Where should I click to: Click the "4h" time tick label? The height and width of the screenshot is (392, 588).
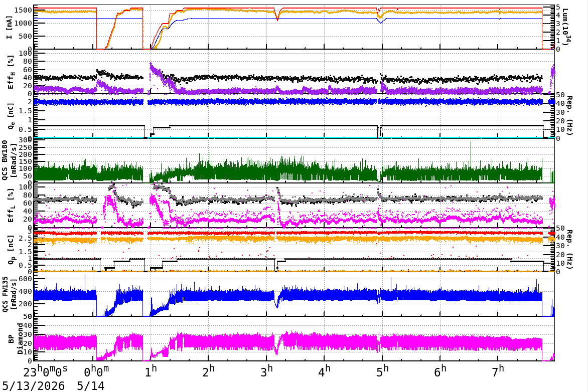tap(325, 371)
